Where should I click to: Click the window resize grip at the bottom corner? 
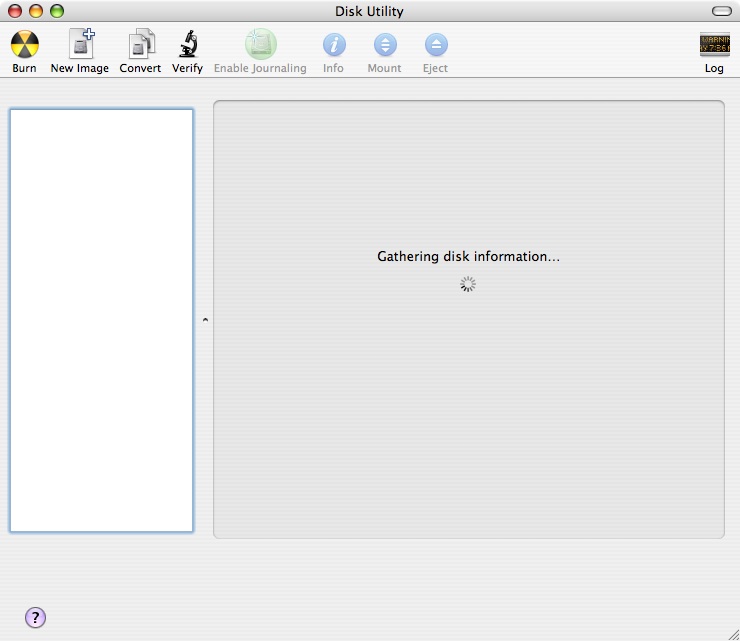pos(733,635)
